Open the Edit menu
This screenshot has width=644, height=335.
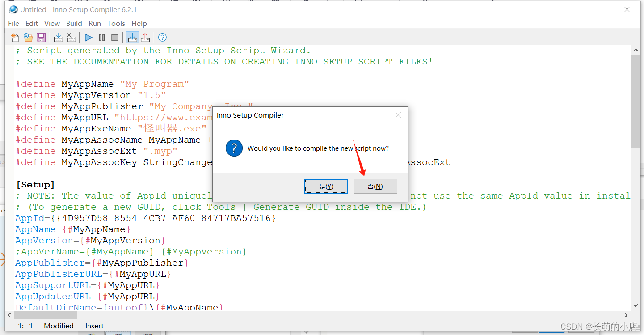tap(32, 23)
